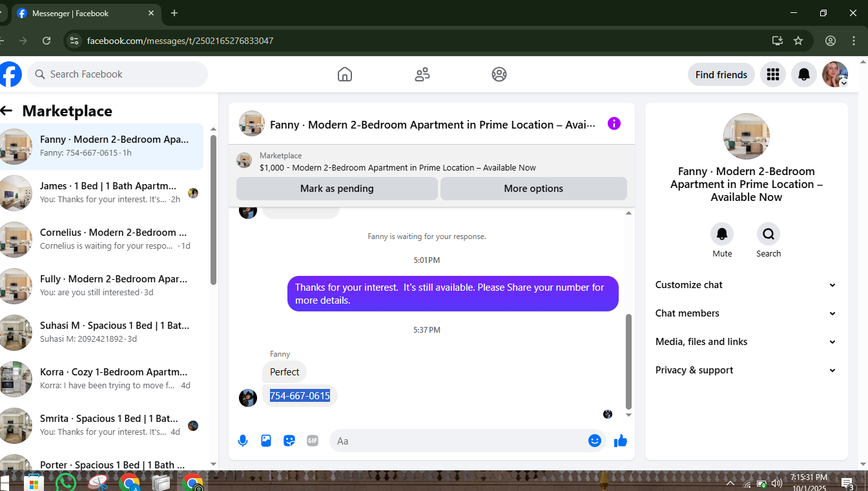Mute this conversation's notifications

pos(722,233)
